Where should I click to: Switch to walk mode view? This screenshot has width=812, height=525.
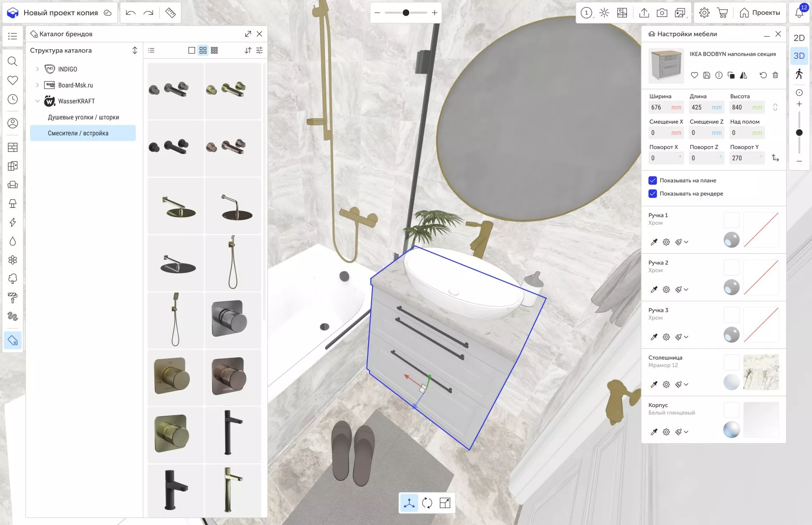799,74
